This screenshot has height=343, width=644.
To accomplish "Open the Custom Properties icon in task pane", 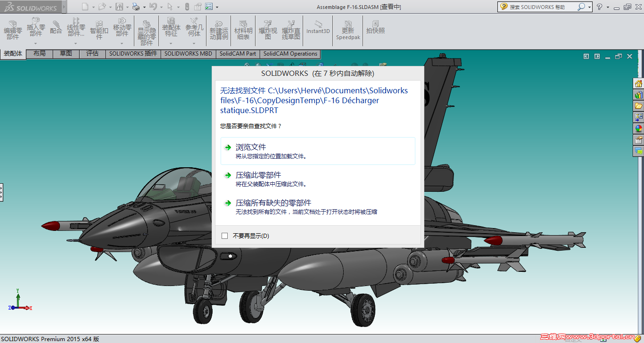I will [638, 140].
